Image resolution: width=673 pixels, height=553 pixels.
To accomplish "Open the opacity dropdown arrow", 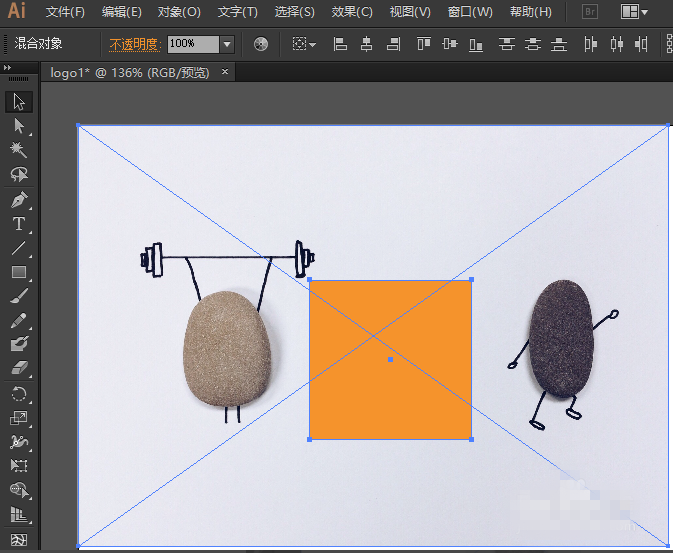I will (x=226, y=44).
